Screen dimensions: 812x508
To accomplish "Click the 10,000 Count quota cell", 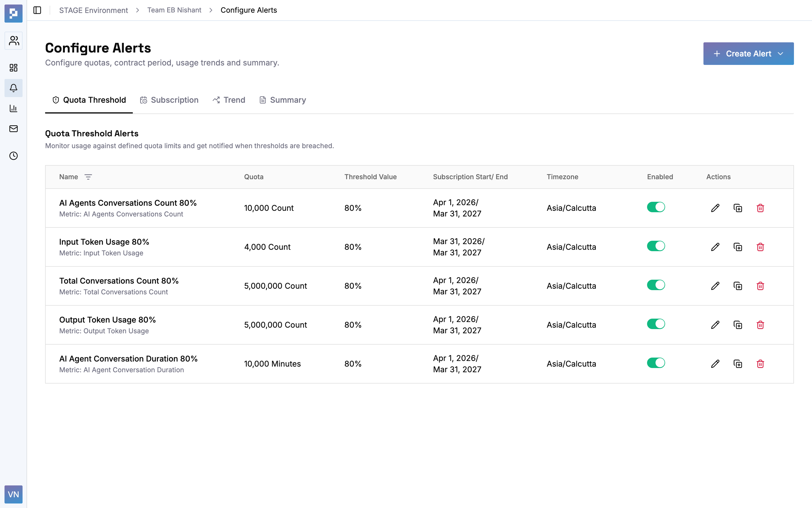I will pos(269,208).
